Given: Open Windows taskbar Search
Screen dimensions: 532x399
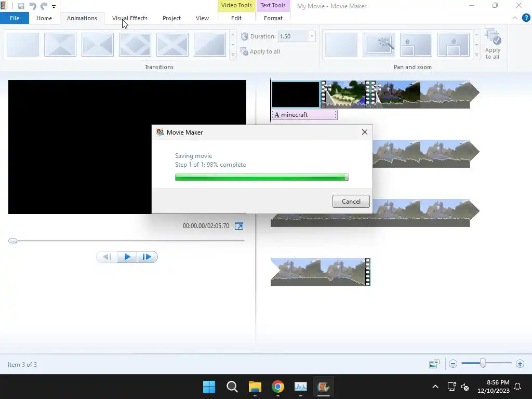Looking at the screenshot, I should click(x=232, y=387).
